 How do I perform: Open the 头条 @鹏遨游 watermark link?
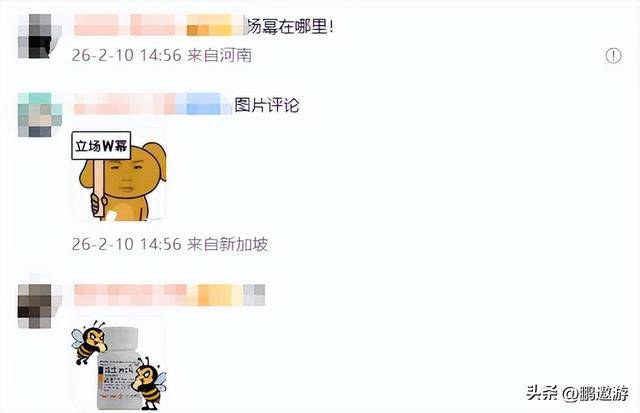click(x=578, y=393)
